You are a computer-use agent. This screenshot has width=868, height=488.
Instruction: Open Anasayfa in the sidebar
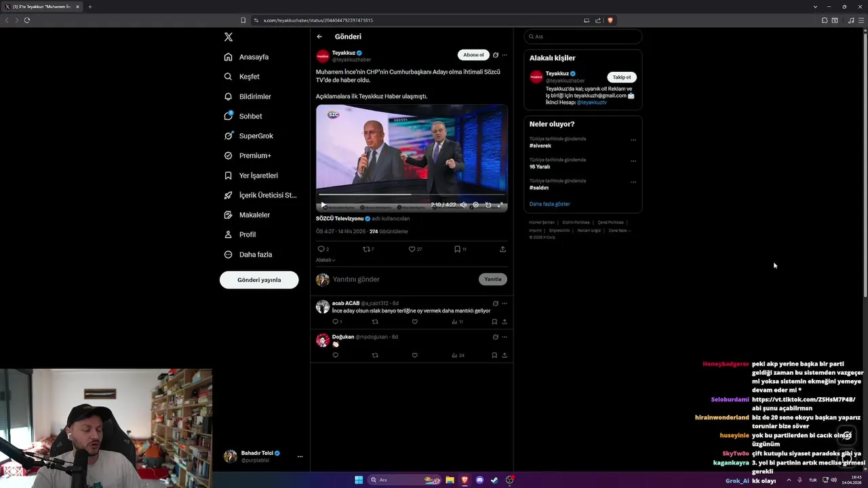246,57
